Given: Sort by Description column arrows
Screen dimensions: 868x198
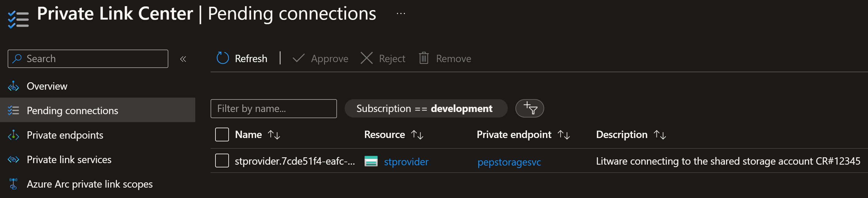Looking at the screenshot, I should (x=660, y=135).
